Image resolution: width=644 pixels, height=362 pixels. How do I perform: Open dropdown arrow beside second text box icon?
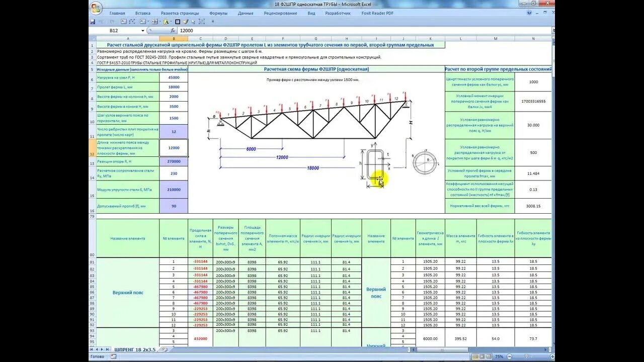[148, 22]
